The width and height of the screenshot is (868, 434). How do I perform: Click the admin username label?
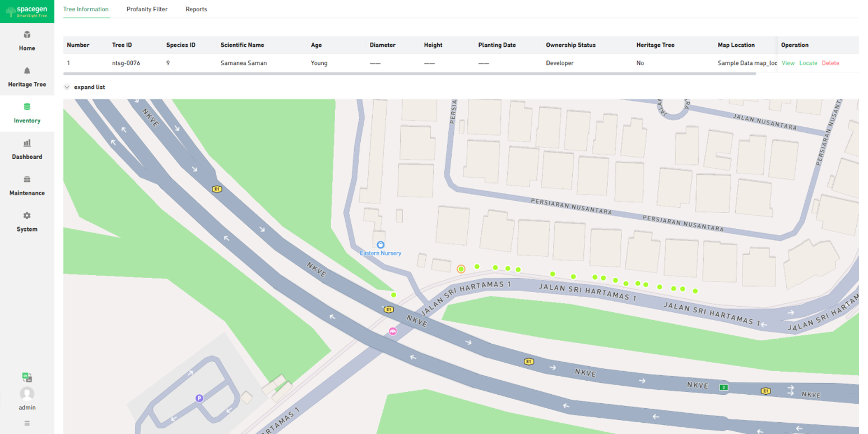tap(27, 408)
